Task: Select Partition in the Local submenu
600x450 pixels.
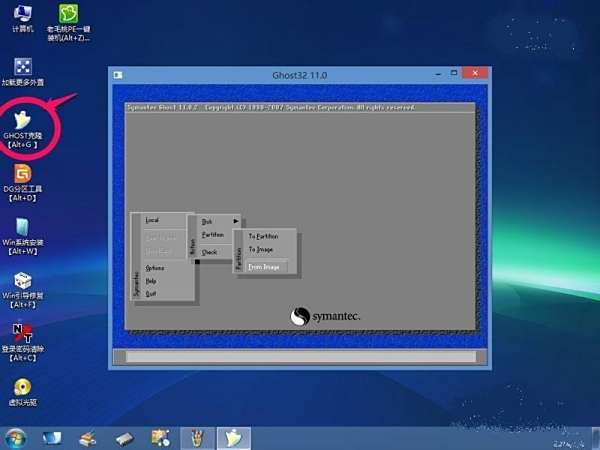Action: pyautogui.click(x=213, y=235)
